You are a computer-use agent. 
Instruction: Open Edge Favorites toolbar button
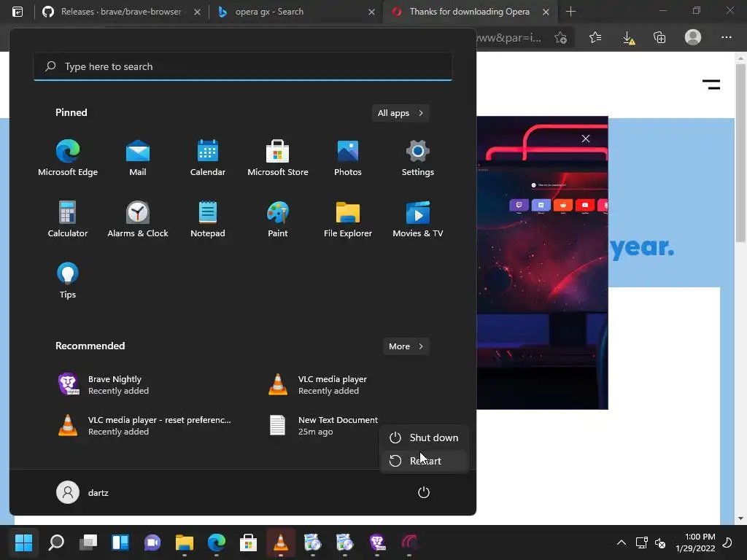(x=595, y=37)
